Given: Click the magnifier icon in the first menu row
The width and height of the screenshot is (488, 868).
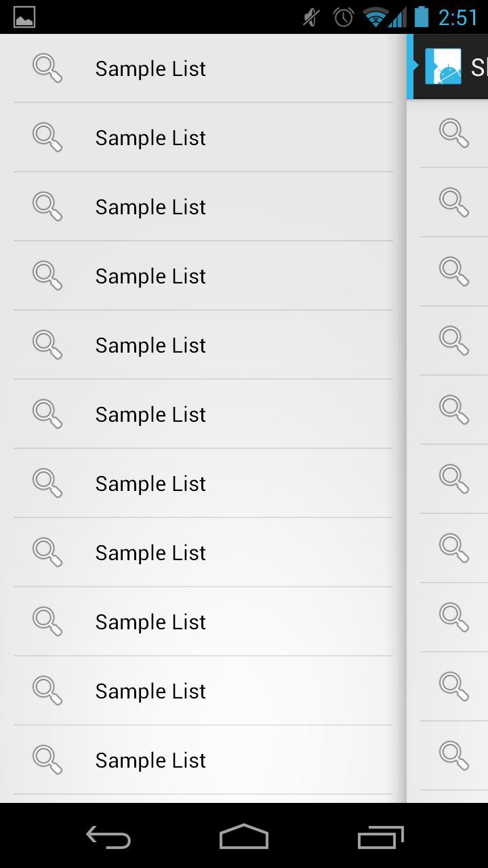Looking at the screenshot, I should 47,68.
